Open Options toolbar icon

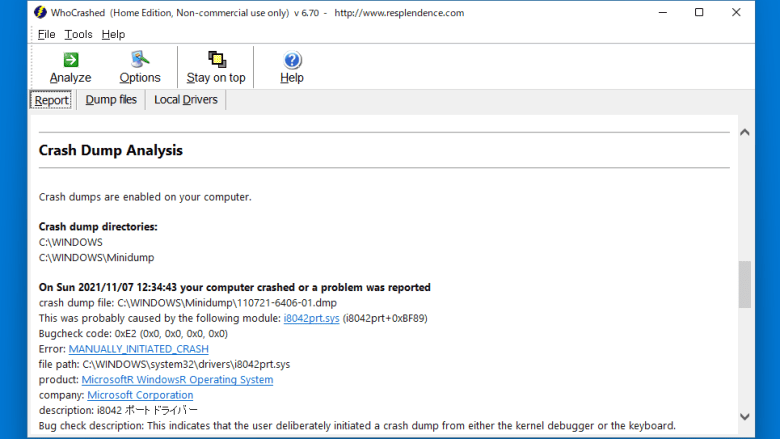point(140,59)
